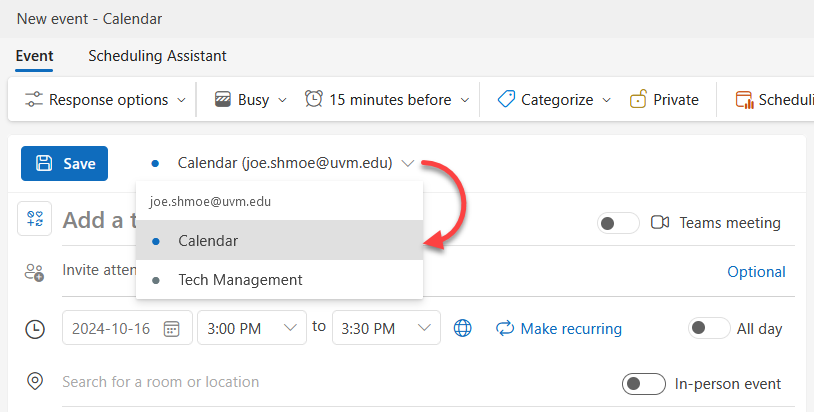This screenshot has height=412, width=814.
Task: Click the Save button
Action: (x=64, y=163)
